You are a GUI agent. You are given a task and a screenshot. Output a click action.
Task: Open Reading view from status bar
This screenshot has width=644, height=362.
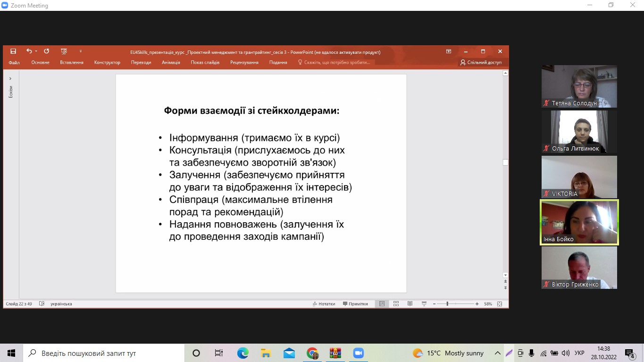tap(410, 304)
